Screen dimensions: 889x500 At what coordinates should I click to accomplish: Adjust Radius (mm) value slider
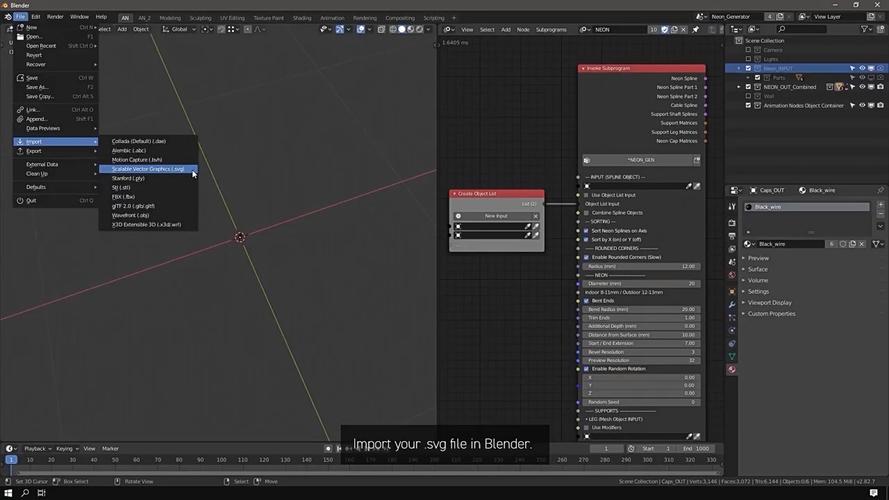pos(641,266)
